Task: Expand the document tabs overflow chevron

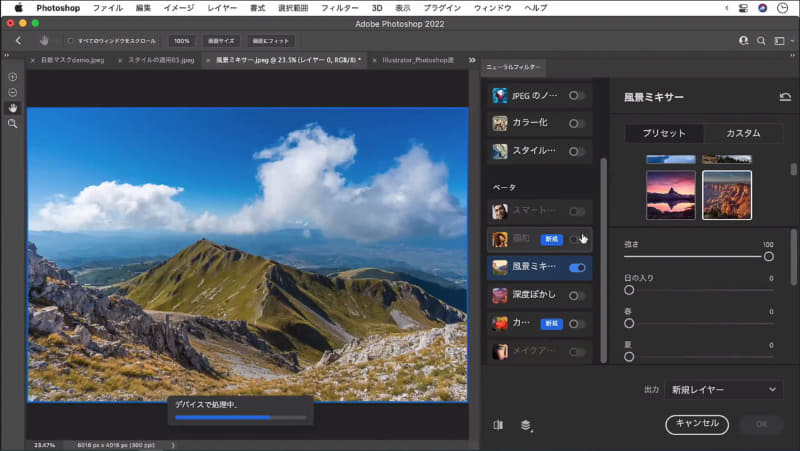Action: click(x=471, y=60)
